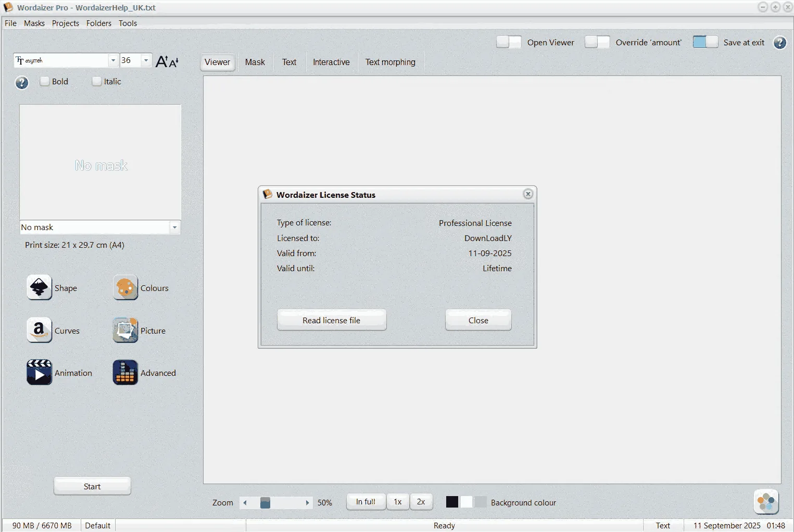794x532 pixels.
Task: Click the Read license file button
Action: tap(332, 320)
